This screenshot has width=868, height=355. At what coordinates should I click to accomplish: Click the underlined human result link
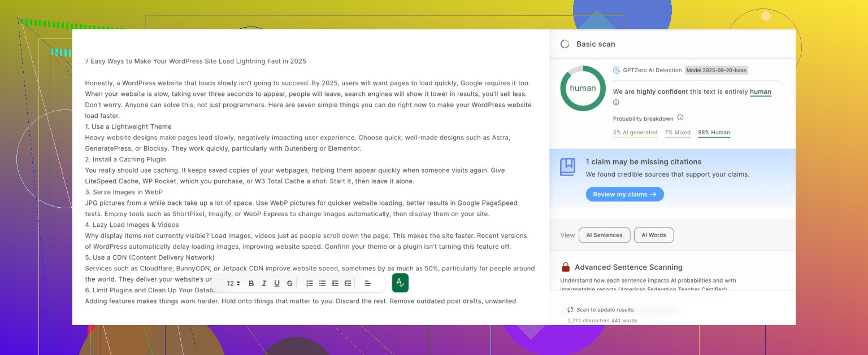(760, 92)
